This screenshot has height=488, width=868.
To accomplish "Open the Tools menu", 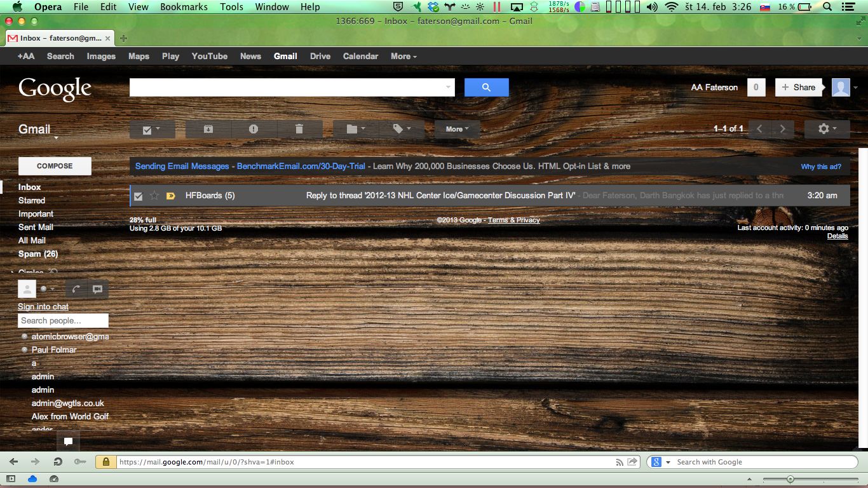I will pyautogui.click(x=232, y=7).
